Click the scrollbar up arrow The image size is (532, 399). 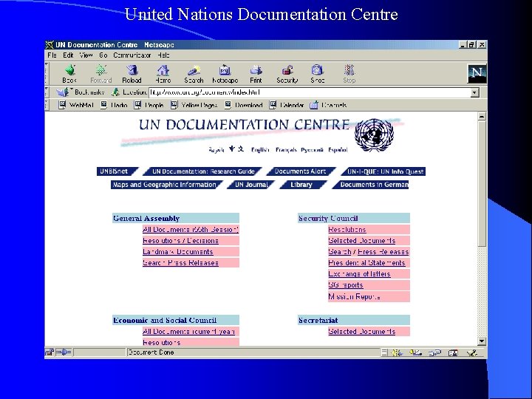[x=482, y=117]
